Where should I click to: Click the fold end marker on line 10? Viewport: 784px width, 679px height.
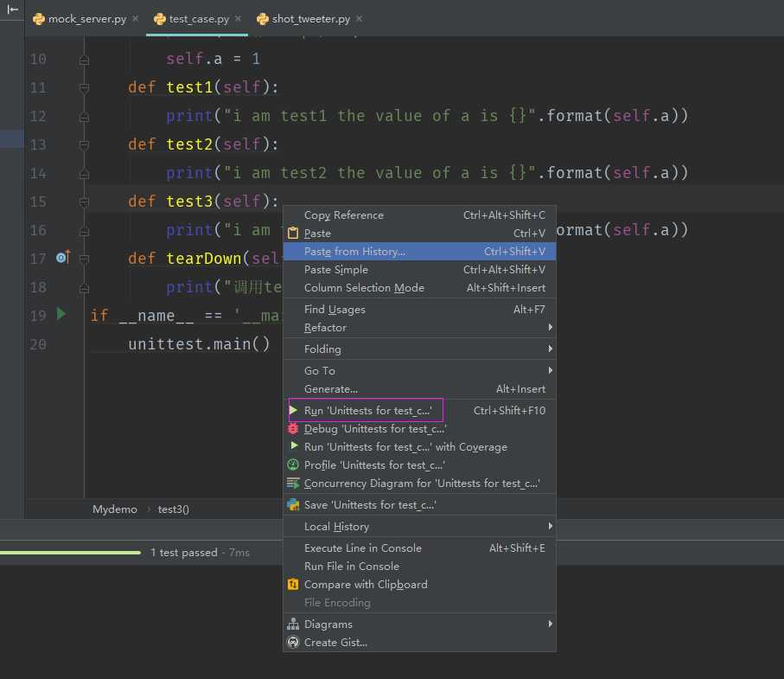click(84, 61)
